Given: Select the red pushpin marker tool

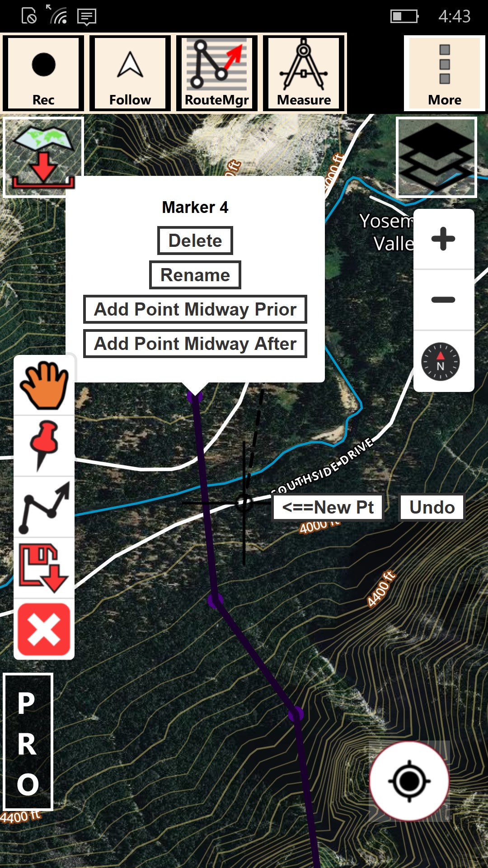Looking at the screenshot, I should [44, 446].
